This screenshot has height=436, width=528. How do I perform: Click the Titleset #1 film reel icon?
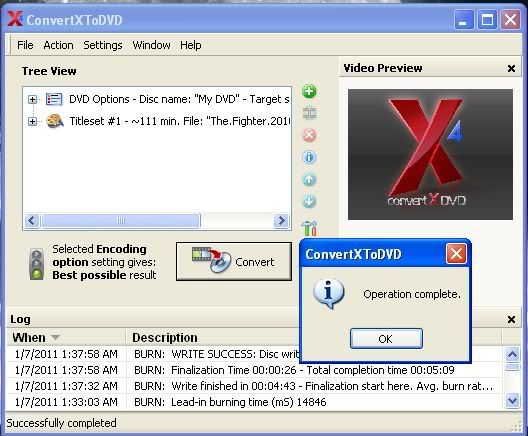pos(55,121)
